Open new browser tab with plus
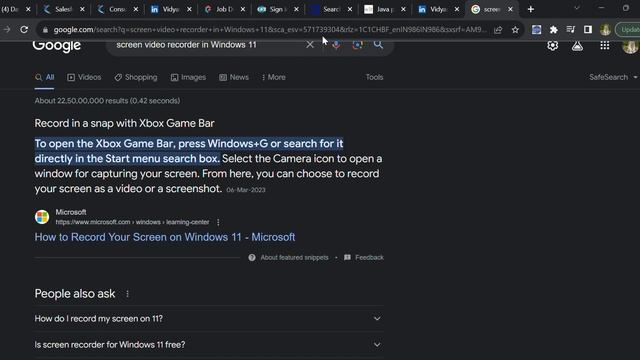The image size is (640, 360). click(531, 9)
